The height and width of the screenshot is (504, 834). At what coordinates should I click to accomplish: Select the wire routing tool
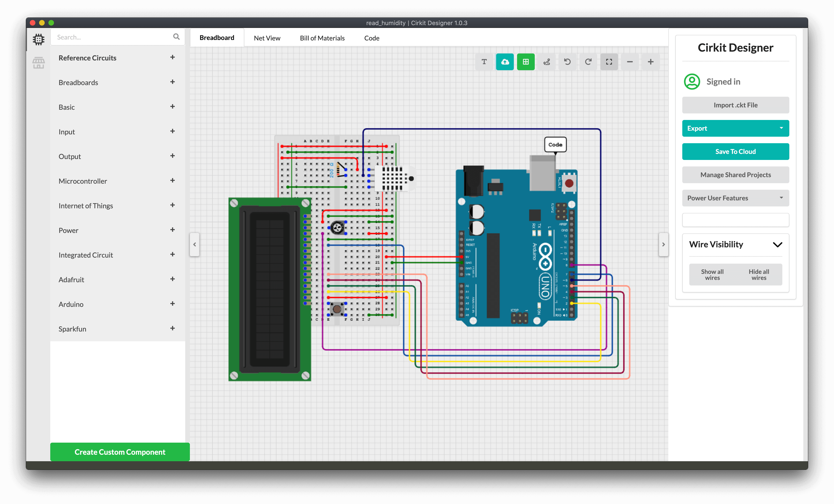click(547, 62)
